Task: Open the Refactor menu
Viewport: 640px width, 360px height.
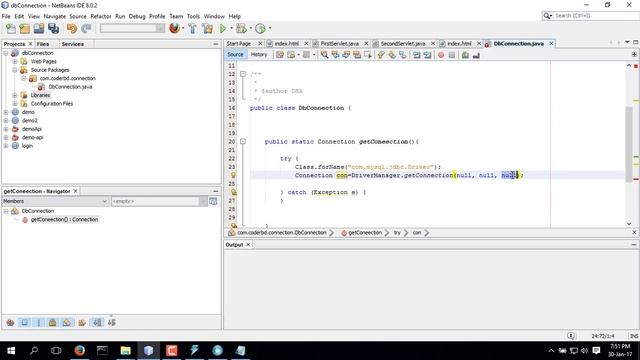Action: pos(100,16)
